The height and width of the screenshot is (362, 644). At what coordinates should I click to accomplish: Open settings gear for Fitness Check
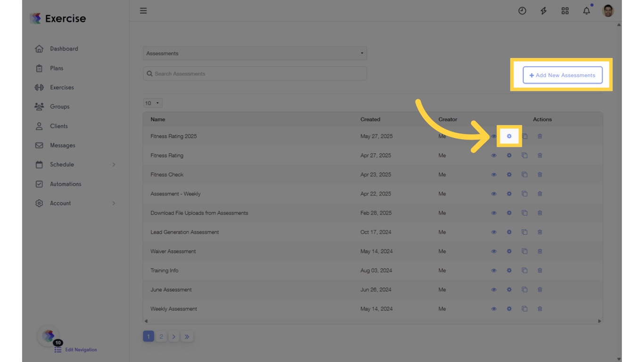tap(509, 174)
